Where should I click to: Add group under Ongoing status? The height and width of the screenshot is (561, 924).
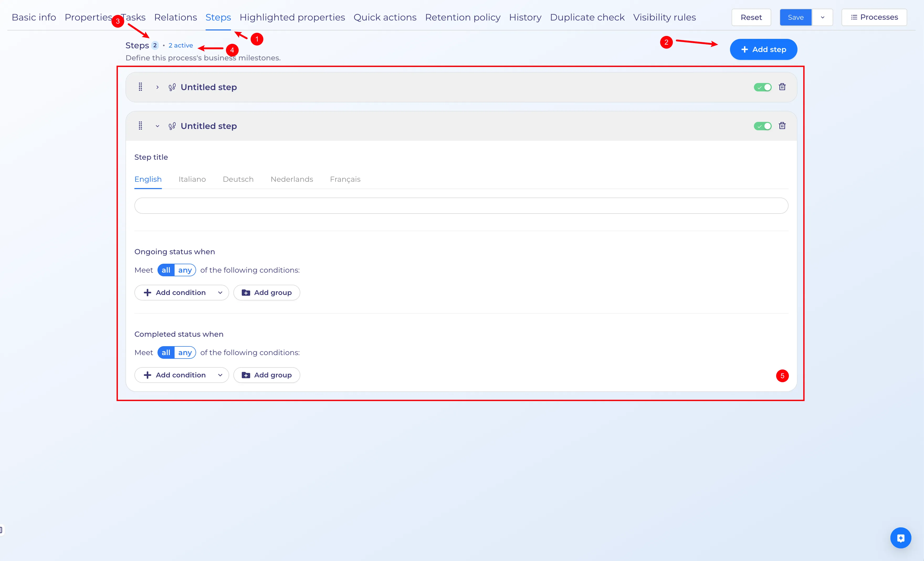click(267, 293)
